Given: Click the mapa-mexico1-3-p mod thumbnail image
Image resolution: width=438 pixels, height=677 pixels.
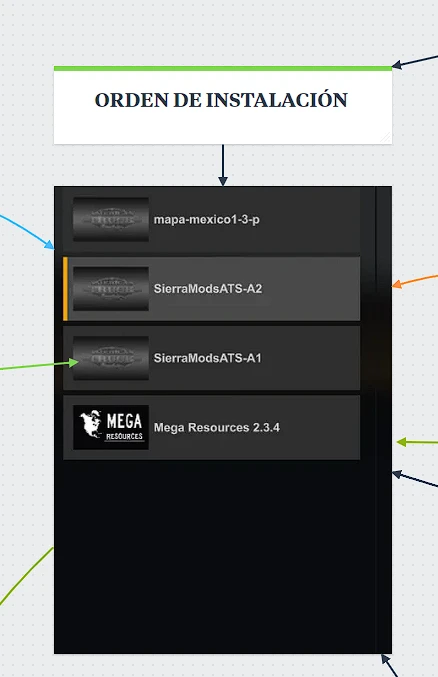Looking at the screenshot, I should pos(111,219).
